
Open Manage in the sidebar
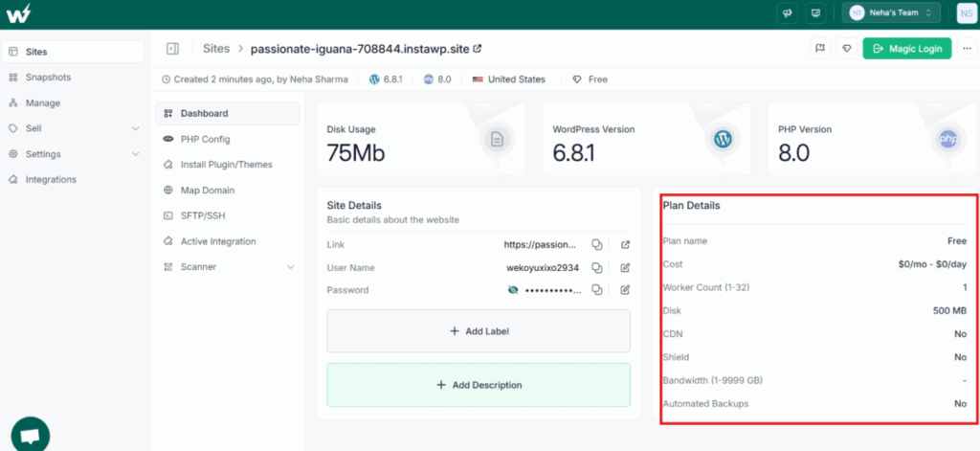tap(73, 103)
